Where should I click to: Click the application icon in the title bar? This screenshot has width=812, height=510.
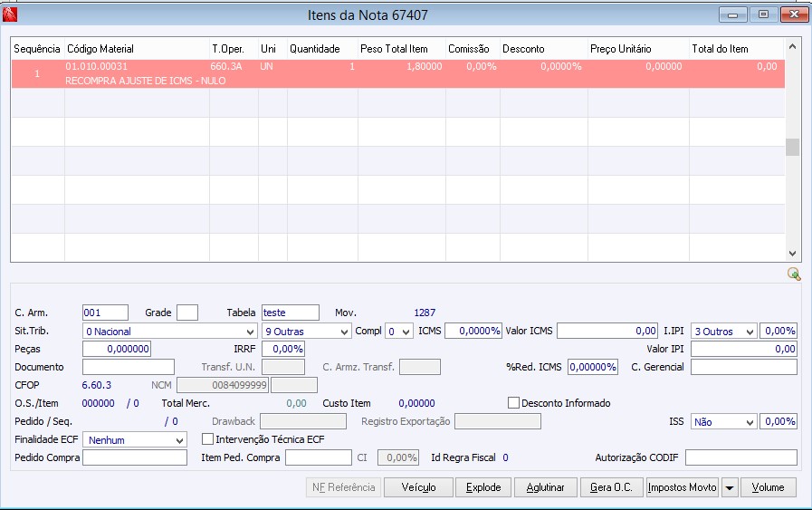point(10,14)
